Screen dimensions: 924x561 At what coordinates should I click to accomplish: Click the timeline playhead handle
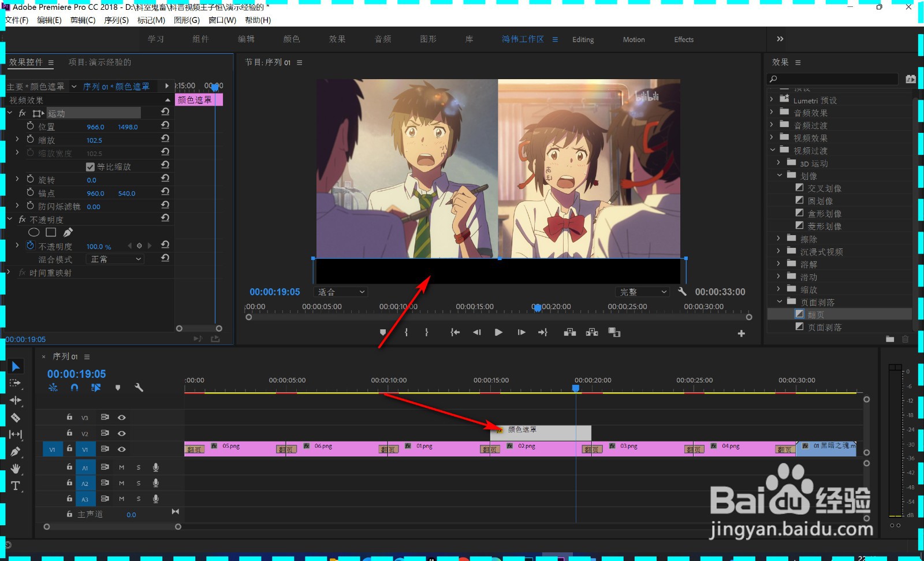point(576,388)
